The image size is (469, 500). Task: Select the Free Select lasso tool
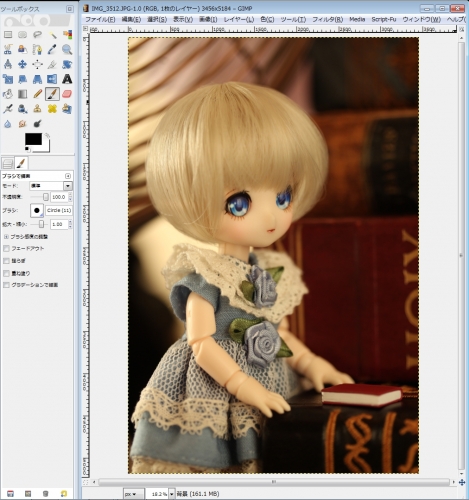[x=37, y=35]
